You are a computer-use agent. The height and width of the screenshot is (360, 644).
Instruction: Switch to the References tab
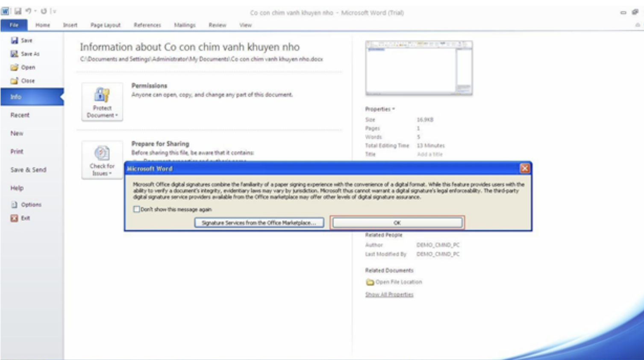pyautogui.click(x=147, y=25)
